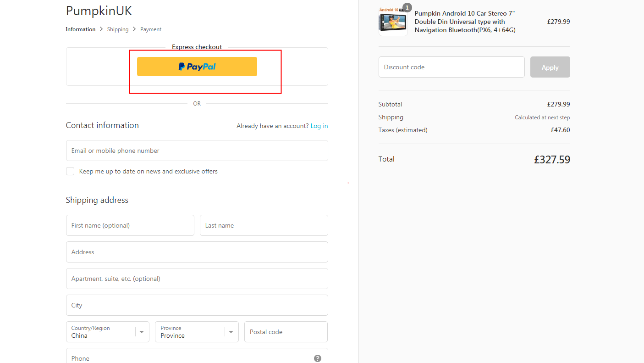Viewport: 644px width, 363px height.
Task: Click the question mark help icon beside Phone
Action: 317,358
